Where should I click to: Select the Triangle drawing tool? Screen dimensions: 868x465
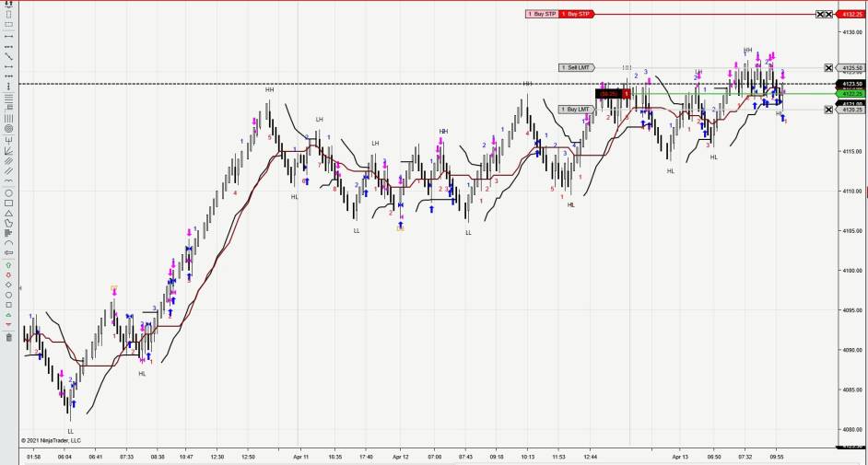(9, 214)
